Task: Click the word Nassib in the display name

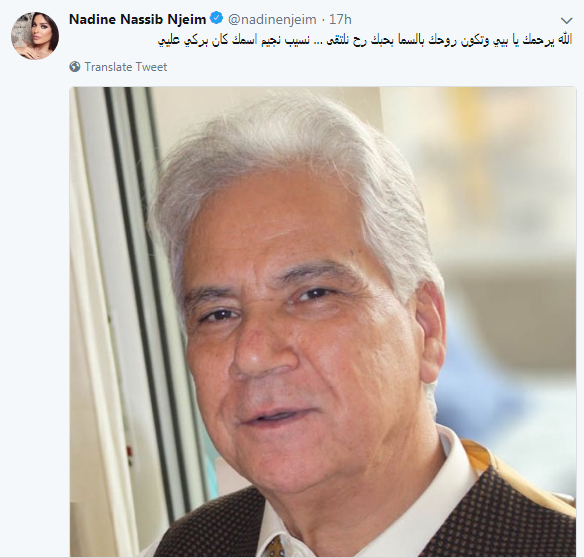Action: [x=142, y=19]
